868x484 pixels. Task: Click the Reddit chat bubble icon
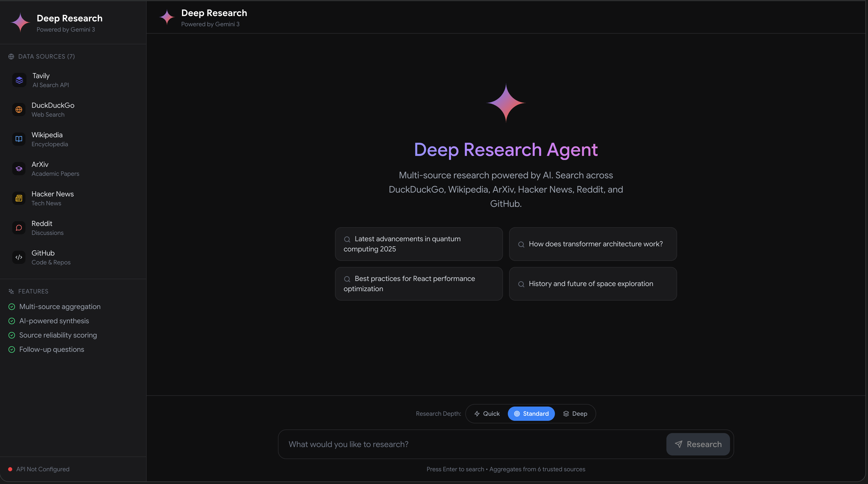19,228
